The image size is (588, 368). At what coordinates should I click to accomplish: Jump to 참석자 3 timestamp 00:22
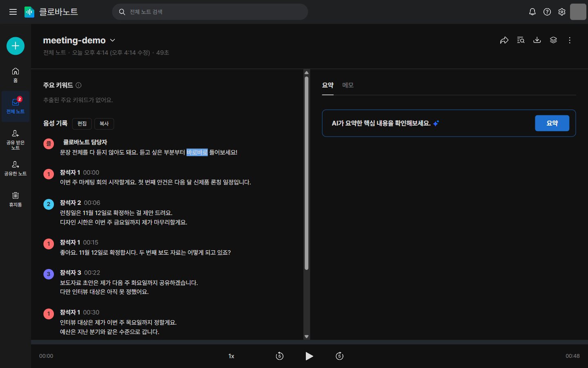pyautogui.click(x=92, y=273)
